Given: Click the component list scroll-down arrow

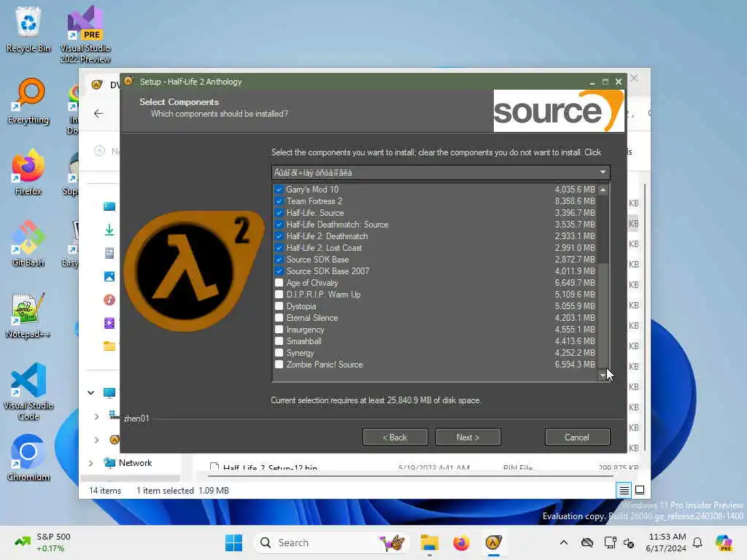Looking at the screenshot, I should (x=603, y=376).
